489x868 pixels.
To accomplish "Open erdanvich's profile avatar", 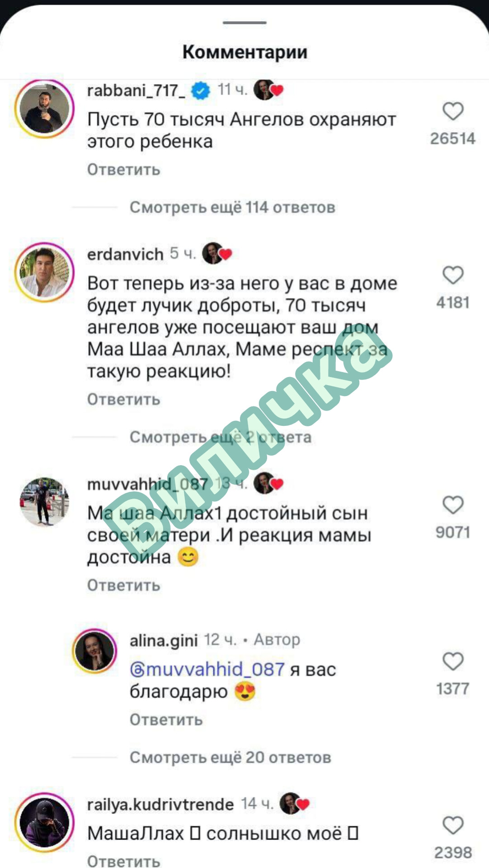I will point(44,272).
